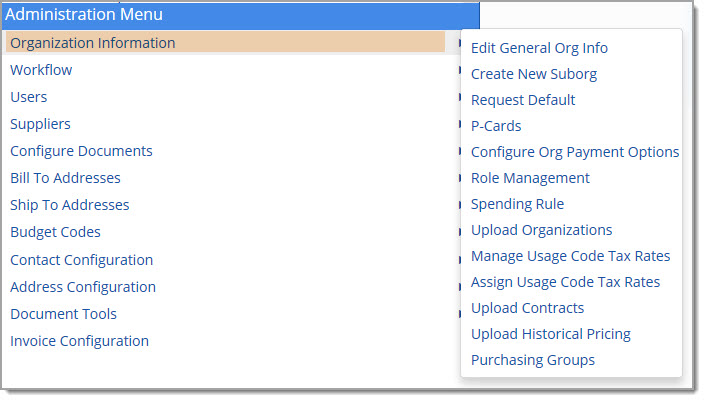Open Contact Configuration

(82, 260)
